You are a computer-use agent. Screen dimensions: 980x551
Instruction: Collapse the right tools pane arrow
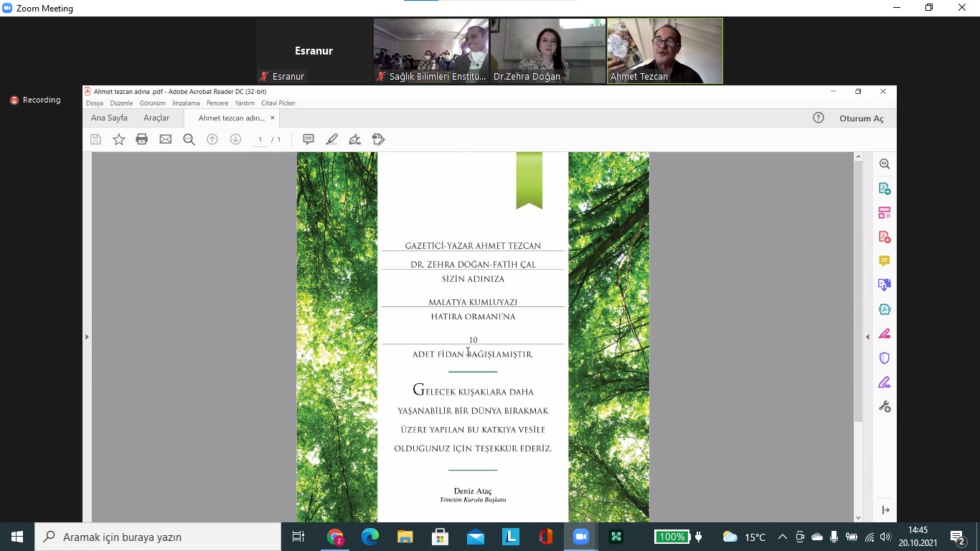click(867, 336)
